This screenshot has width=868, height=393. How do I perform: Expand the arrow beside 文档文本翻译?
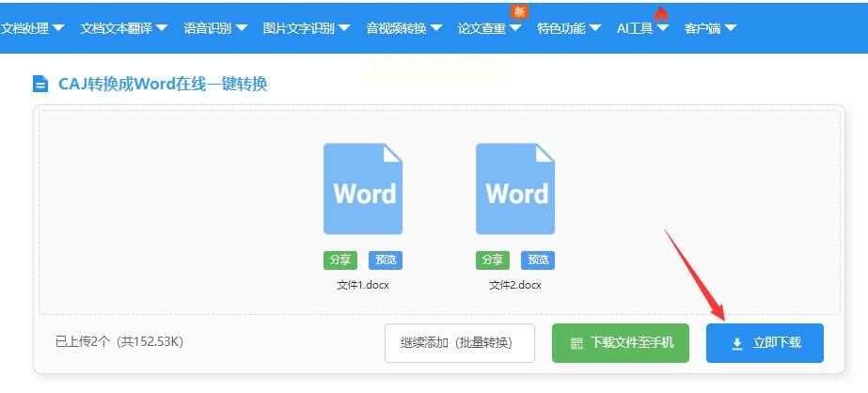tap(161, 27)
